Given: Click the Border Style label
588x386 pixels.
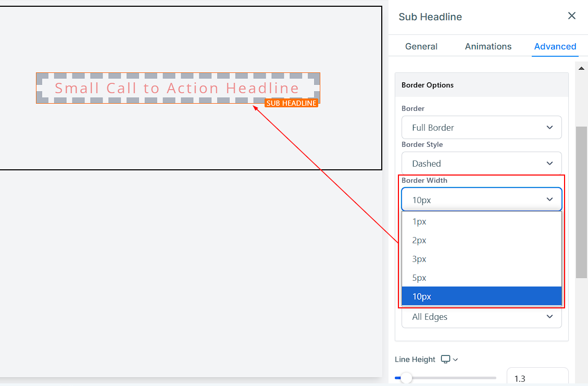Looking at the screenshot, I should (x=422, y=144).
